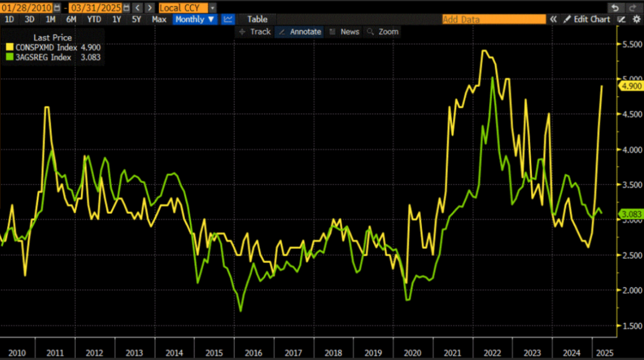
Task: Click the Add Data input field
Action: (x=494, y=19)
